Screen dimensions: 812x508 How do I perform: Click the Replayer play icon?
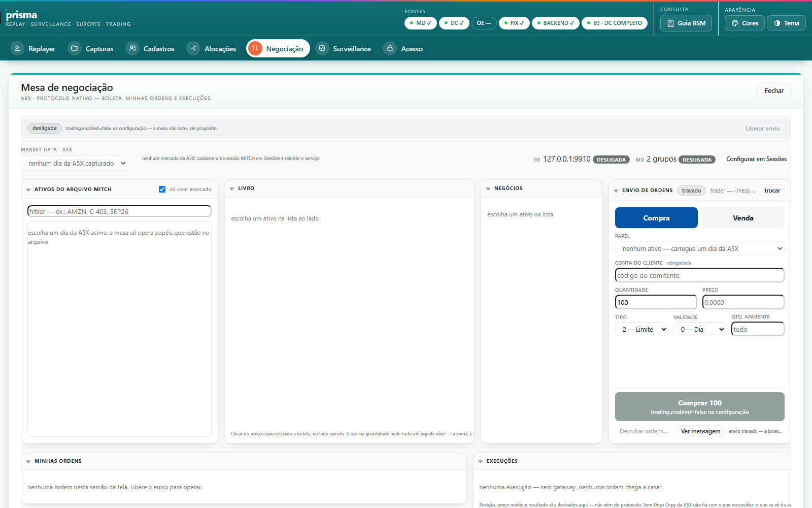(x=17, y=48)
